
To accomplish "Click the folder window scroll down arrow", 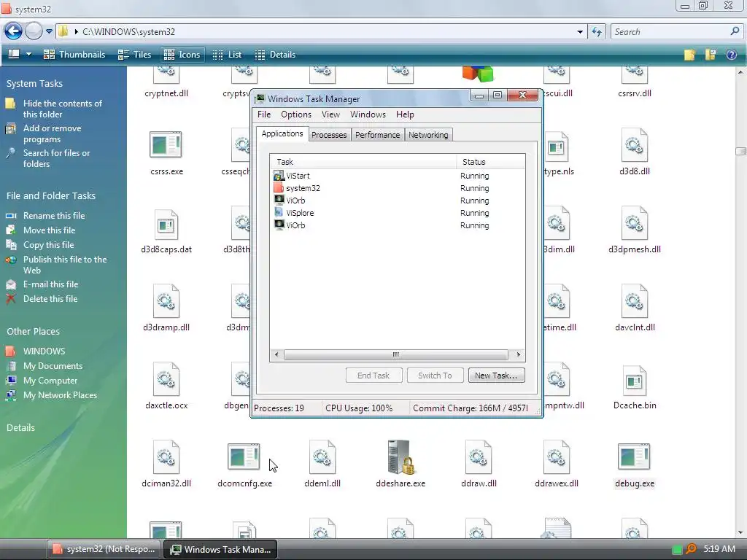I will click(x=740, y=532).
